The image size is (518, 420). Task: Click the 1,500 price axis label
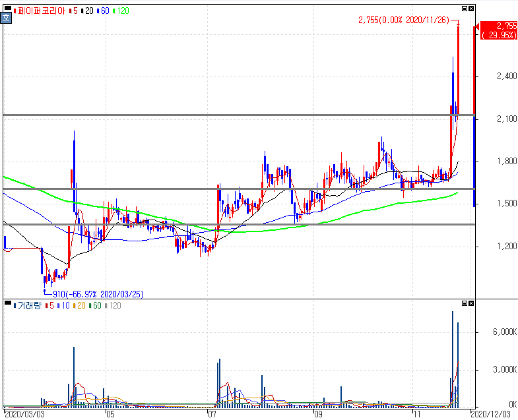coord(506,203)
